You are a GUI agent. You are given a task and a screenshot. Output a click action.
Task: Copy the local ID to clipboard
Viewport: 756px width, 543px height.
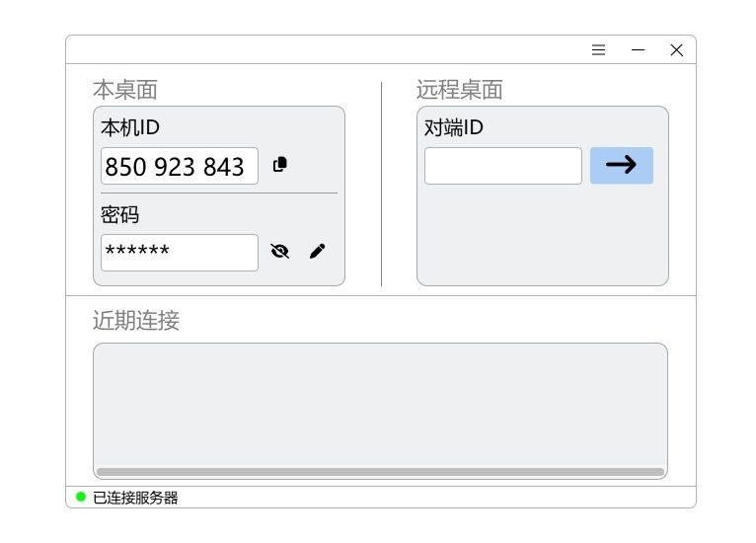point(280,165)
